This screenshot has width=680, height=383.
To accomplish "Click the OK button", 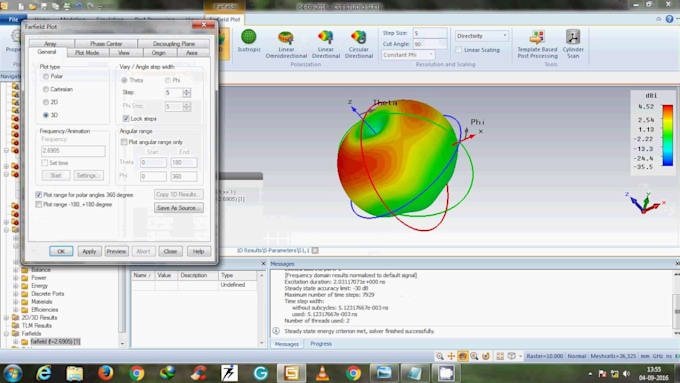I will pos(61,252).
